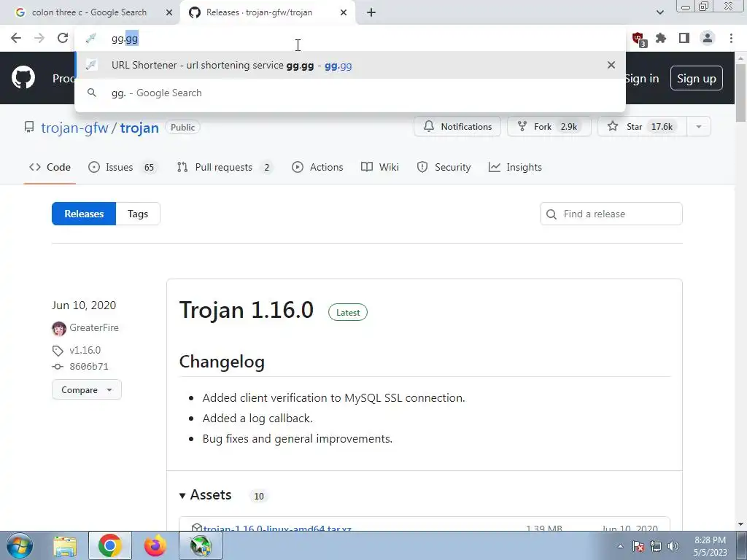Screen dimensions: 747x560
Task: Click the Sign in link
Action: tap(642, 79)
